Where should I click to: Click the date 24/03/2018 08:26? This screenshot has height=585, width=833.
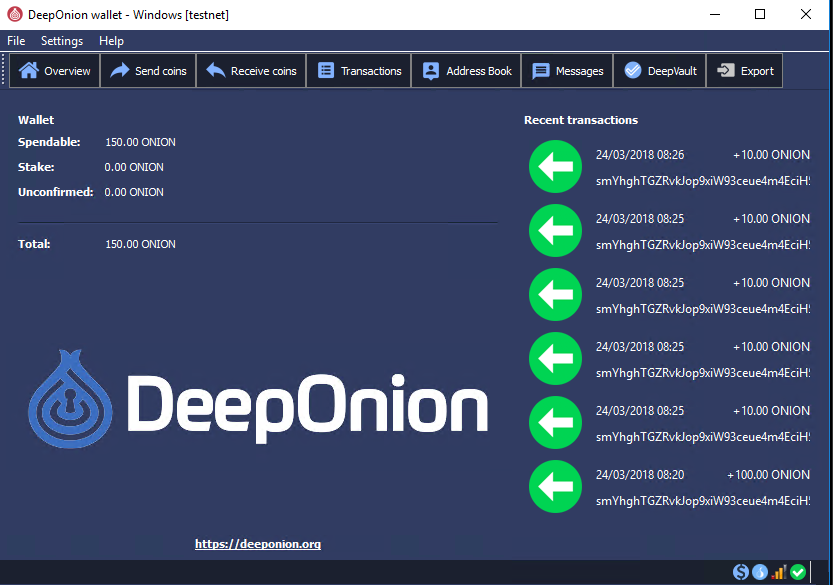640,155
